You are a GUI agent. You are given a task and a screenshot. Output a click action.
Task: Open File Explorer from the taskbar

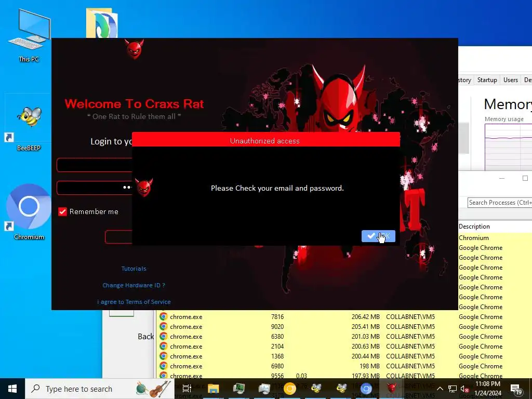coord(214,389)
